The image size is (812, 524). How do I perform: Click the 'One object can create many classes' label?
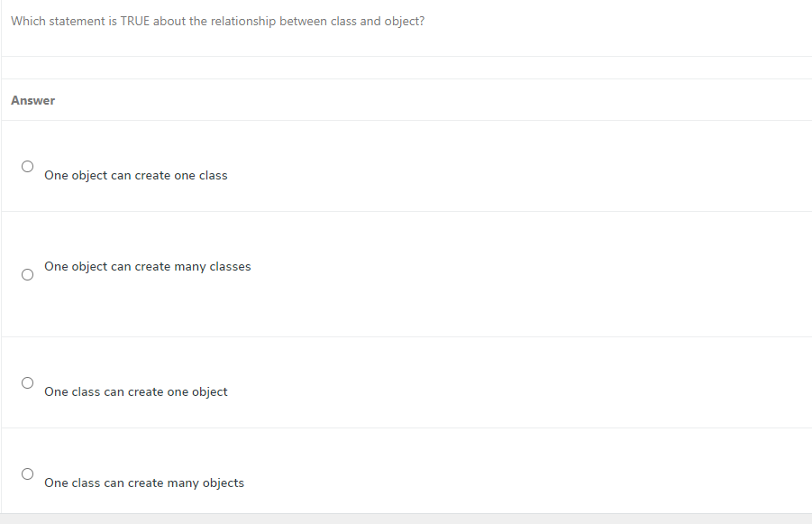(x=148, y=267)
